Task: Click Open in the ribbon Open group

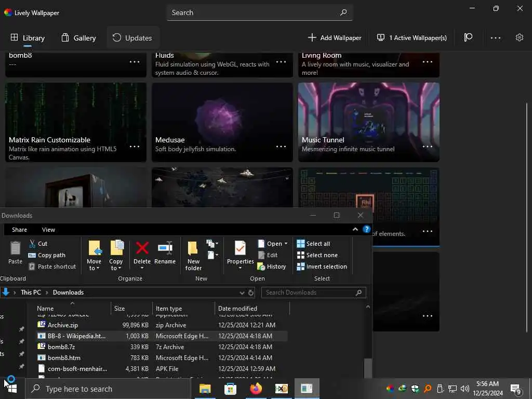Action: click(x=272, y=244)
